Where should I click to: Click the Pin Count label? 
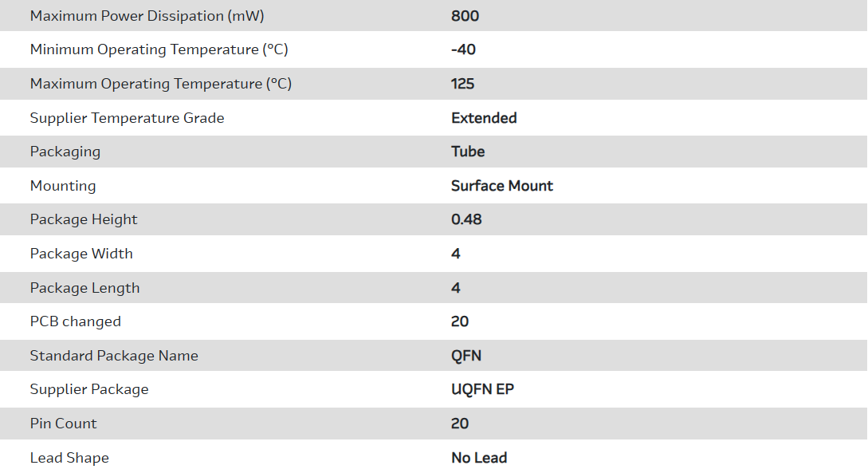63,424
